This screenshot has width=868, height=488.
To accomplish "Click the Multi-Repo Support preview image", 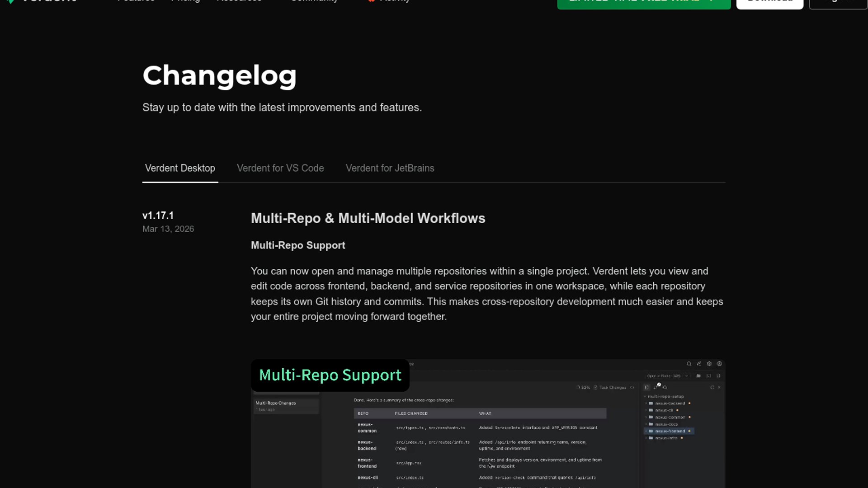I will click(488, 434).
